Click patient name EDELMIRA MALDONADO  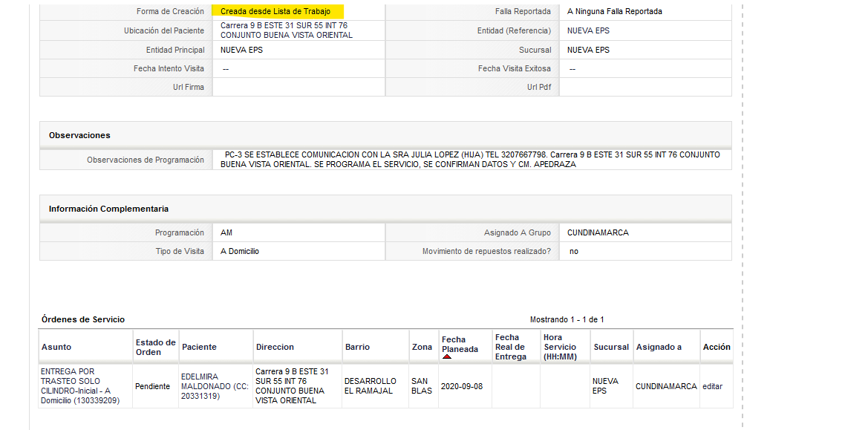point(215,385)
